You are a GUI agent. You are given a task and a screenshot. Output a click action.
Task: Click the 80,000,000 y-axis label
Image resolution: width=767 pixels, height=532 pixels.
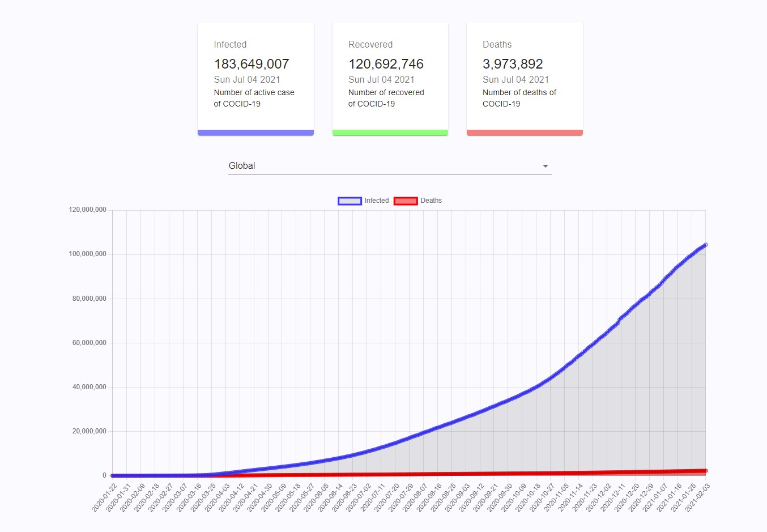(90, 299)
